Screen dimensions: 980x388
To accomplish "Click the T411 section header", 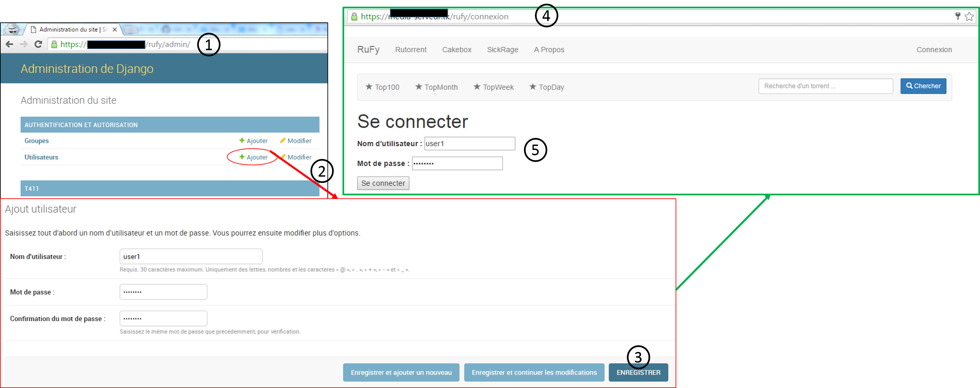I will (170, 188).
